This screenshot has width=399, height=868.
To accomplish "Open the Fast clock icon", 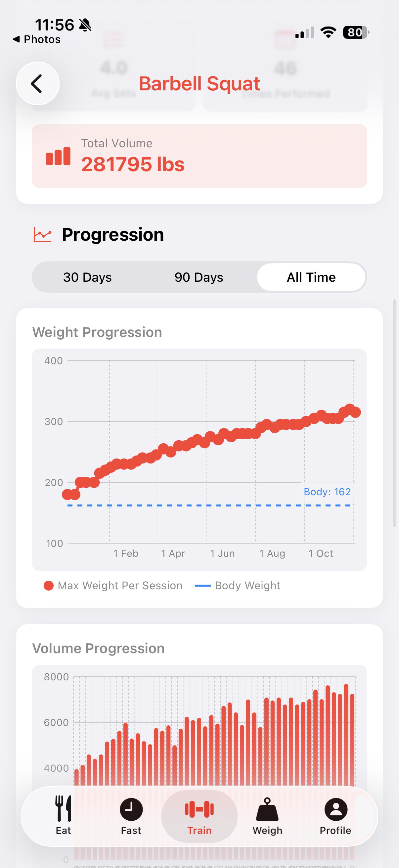I will (131, 810).
